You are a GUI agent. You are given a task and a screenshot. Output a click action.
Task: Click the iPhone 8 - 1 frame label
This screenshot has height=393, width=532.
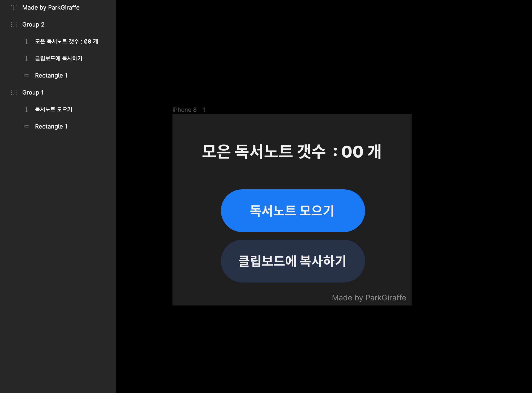(x=189, y=110)
